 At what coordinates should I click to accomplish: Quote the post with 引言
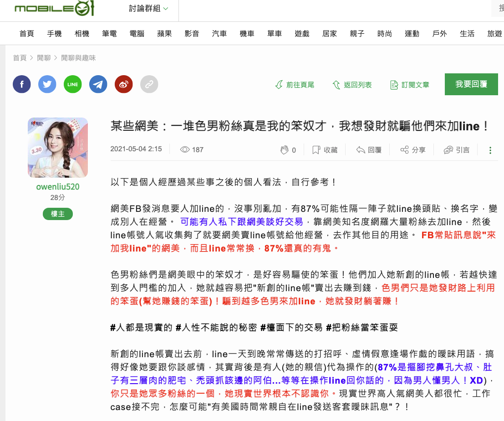click(x=457, y=150)
